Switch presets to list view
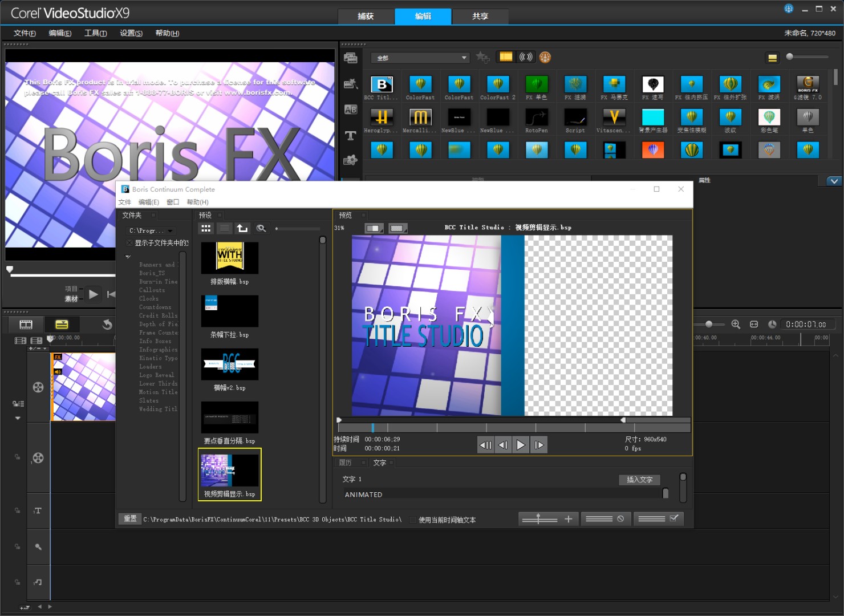This screenshot has width=844, height=616. tap(224, 228)
